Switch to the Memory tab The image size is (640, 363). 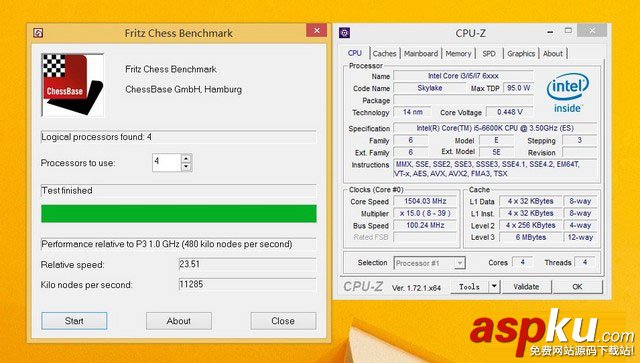[x=458, y=53]
